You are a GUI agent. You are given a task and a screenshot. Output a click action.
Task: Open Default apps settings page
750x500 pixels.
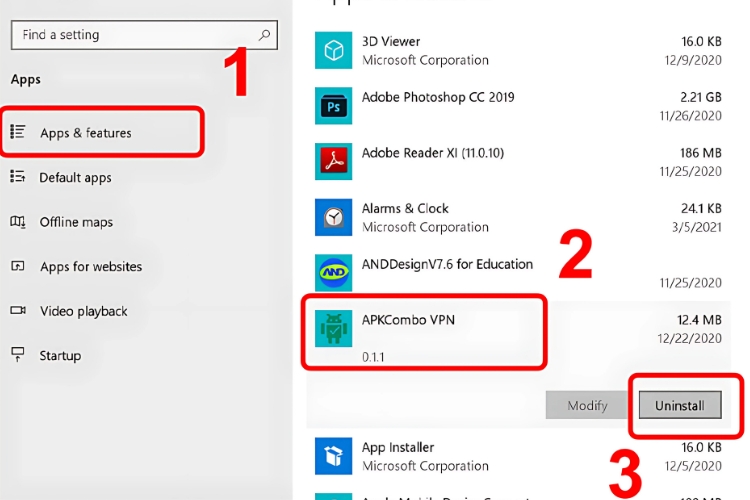pos(75,178)
